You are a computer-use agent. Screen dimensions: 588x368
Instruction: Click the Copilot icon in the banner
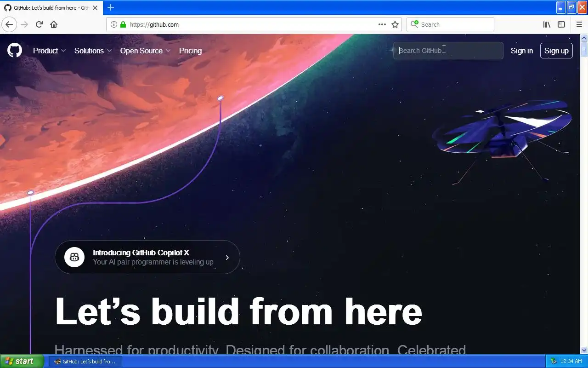(74, 257)
